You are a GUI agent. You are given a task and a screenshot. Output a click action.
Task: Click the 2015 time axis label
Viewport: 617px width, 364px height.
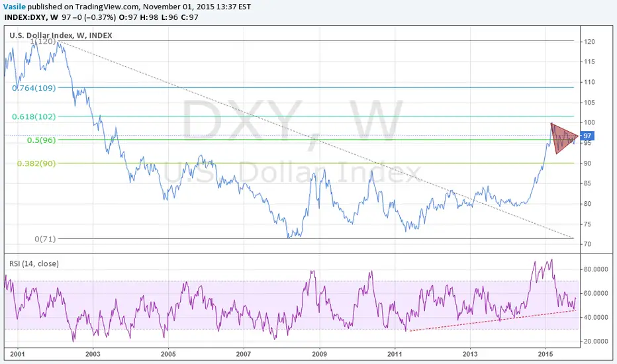pos(546,354)
